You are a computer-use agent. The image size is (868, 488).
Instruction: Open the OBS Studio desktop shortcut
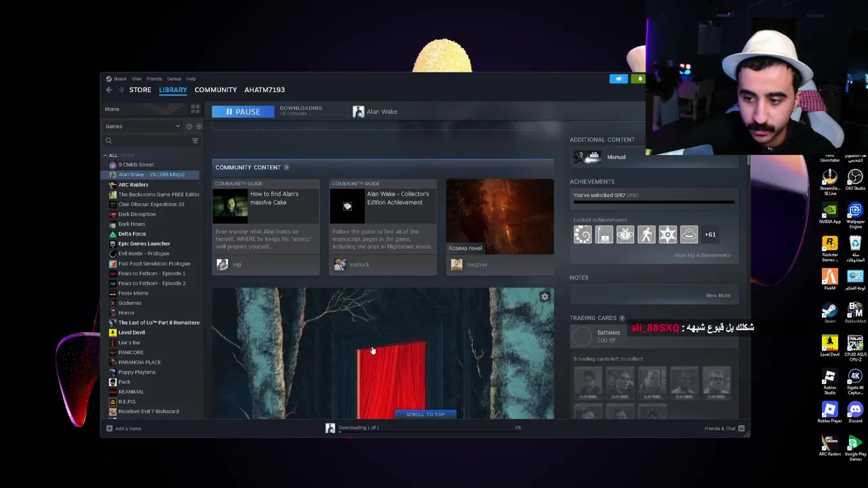855,180
